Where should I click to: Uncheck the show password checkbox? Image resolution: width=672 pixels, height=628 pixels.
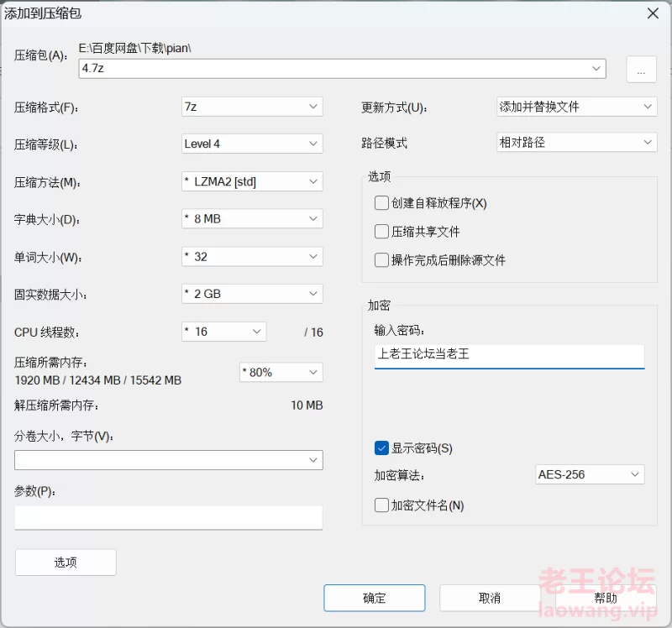coord(382,448)
